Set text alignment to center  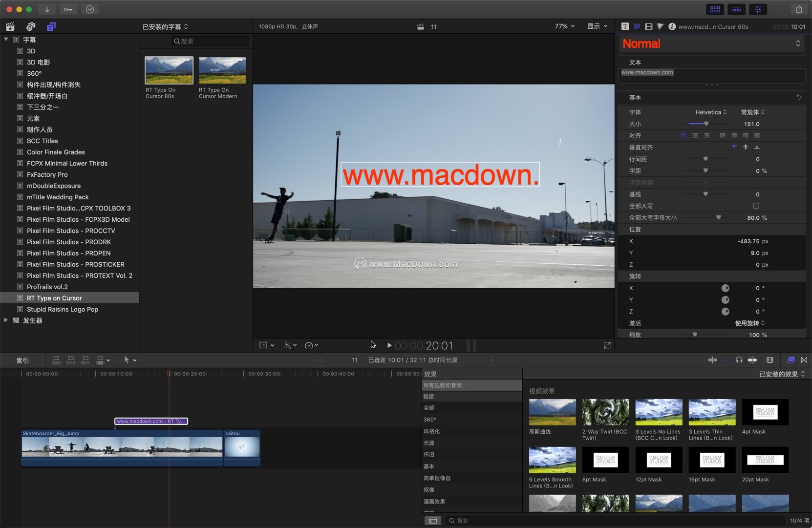(695, 135)
